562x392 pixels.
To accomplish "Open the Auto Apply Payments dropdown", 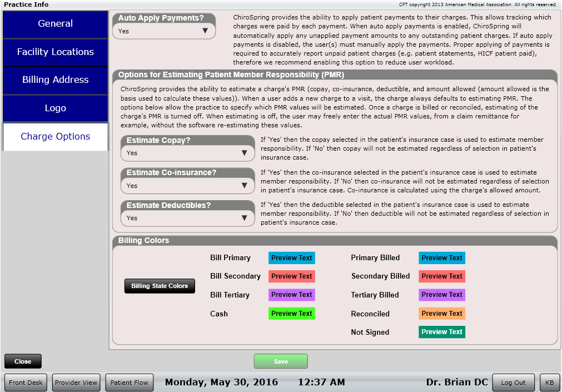I will 164,31.
